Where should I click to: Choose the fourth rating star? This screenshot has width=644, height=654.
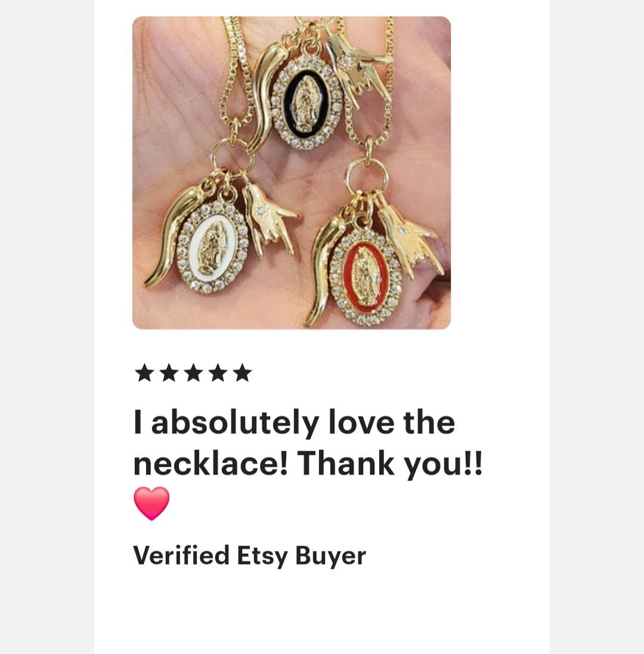[218, 372]
